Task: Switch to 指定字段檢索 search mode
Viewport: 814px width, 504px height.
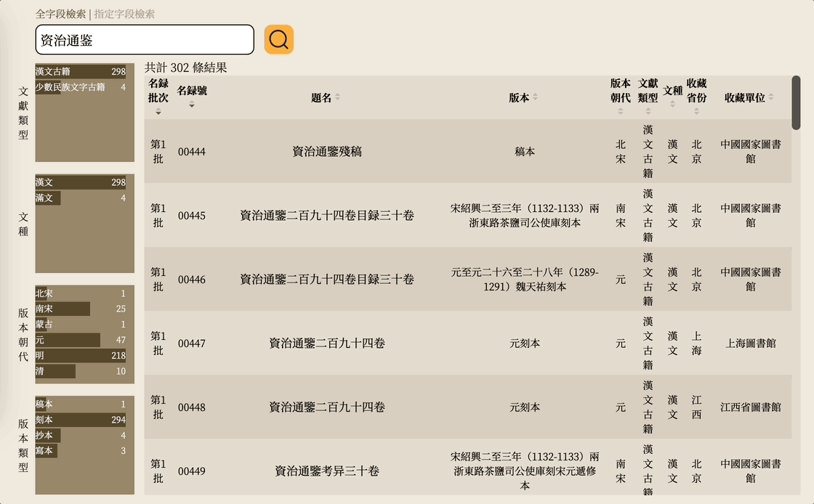Action: point(124,14)
